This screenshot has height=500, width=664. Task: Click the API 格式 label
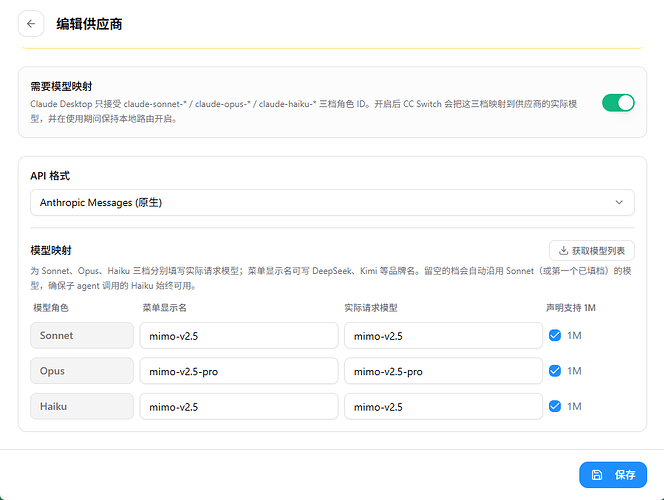click(x=50, y=176)
